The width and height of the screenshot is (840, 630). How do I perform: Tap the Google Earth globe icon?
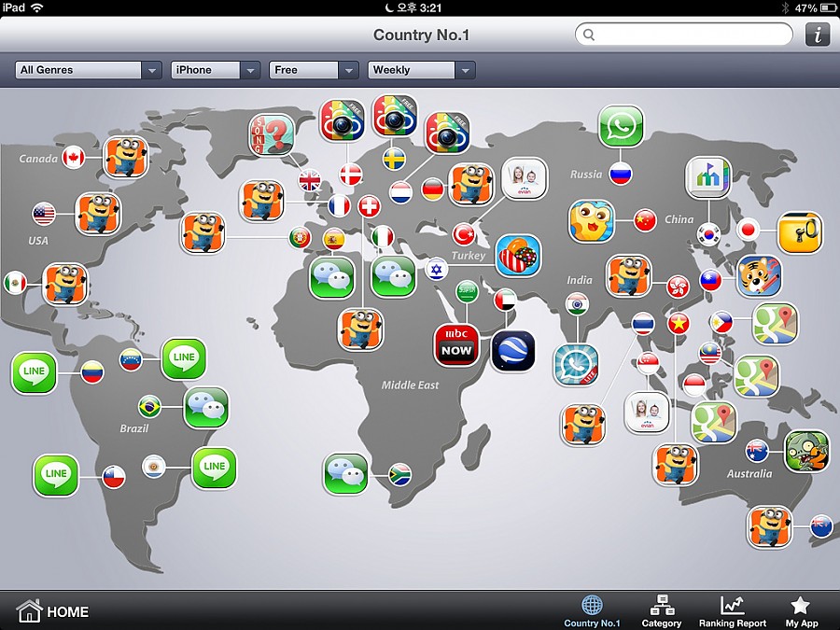pos(512,352)
